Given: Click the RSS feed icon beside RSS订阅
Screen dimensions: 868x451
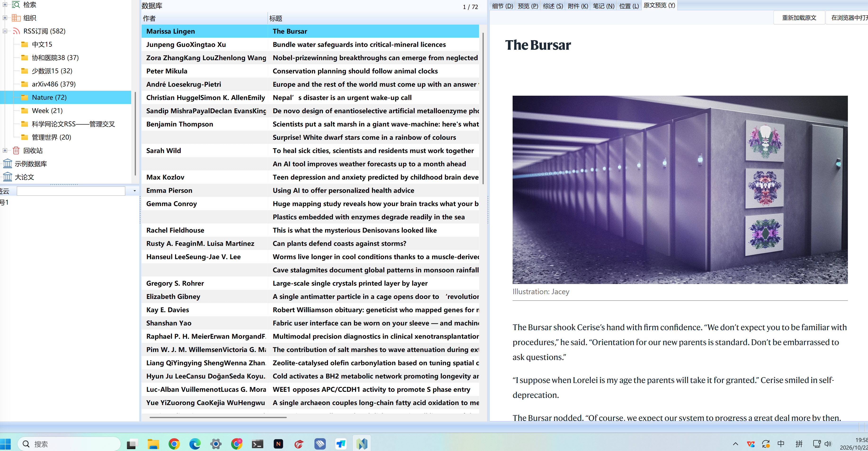Looking at the screenshot, I should pos(16,31).
